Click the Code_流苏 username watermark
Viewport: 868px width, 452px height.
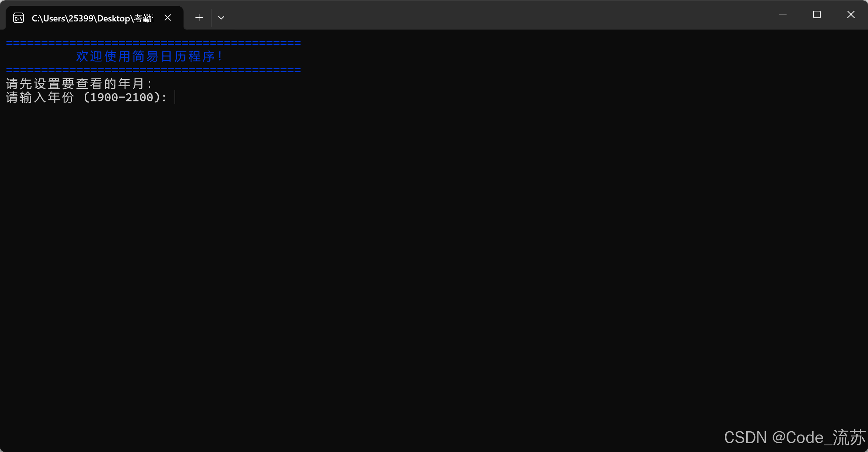click(825, 438)
